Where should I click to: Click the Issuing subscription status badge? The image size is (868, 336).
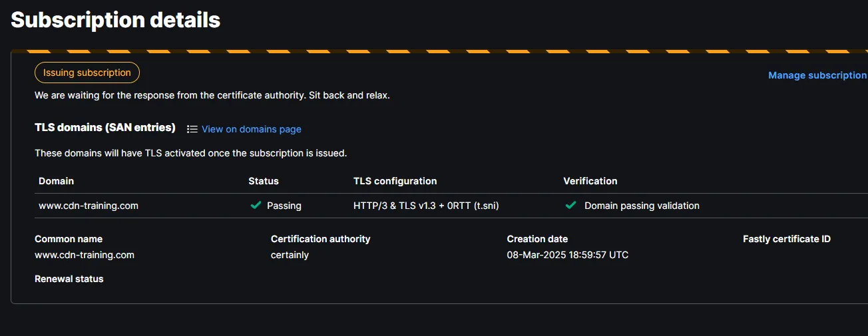coord(87,73)
